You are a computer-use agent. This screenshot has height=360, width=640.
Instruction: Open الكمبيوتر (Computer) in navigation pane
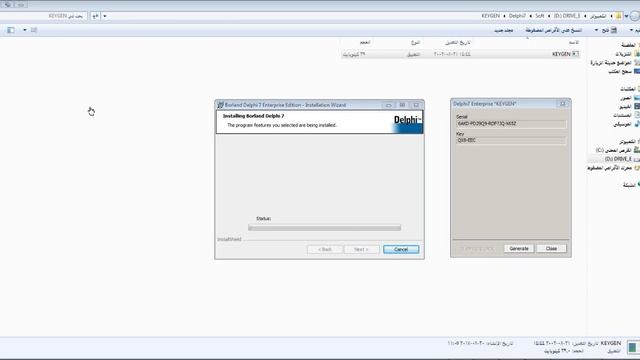tap(628, 142)
